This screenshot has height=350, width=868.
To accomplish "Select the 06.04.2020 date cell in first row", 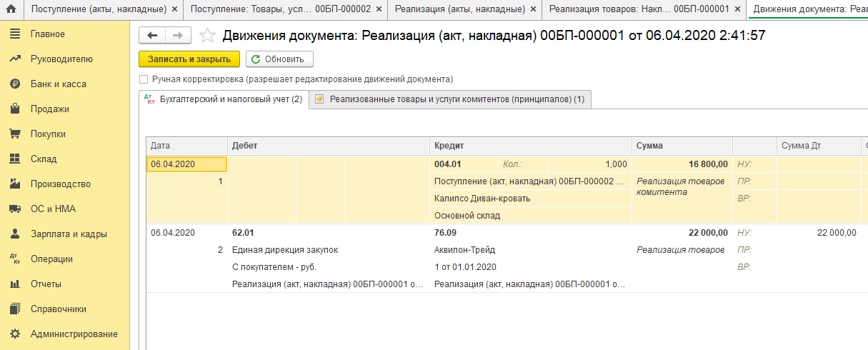I will coord(186,164).
